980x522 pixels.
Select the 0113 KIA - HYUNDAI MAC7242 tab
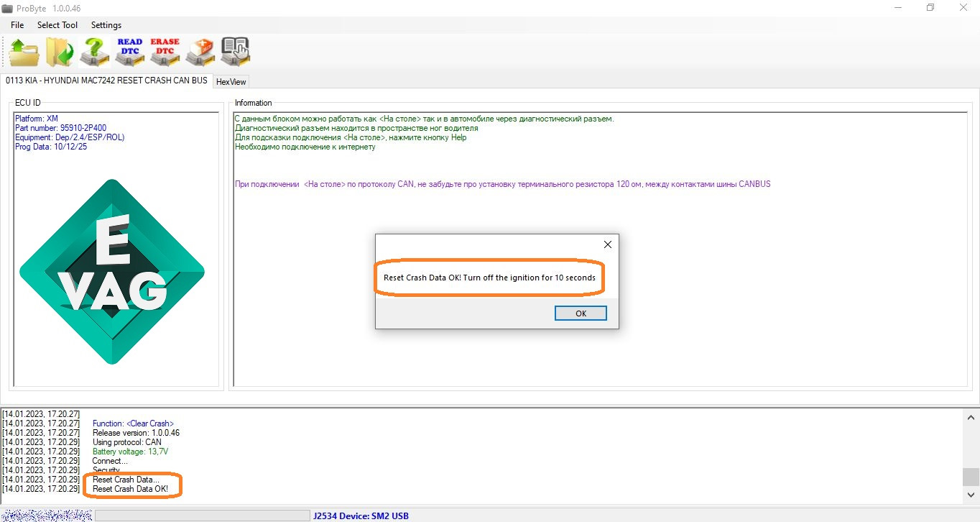(106, 81)
